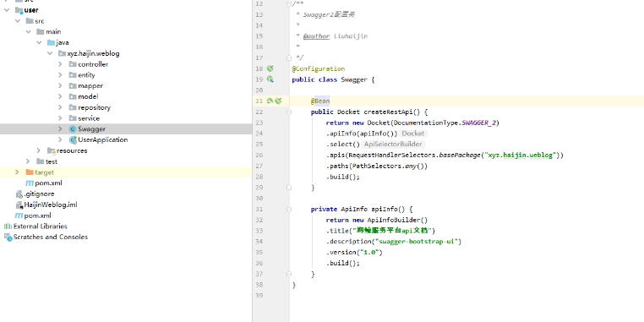Collapse src folder under user module
The width and height of the screenshot is (644, 322).
click(17, 20)
